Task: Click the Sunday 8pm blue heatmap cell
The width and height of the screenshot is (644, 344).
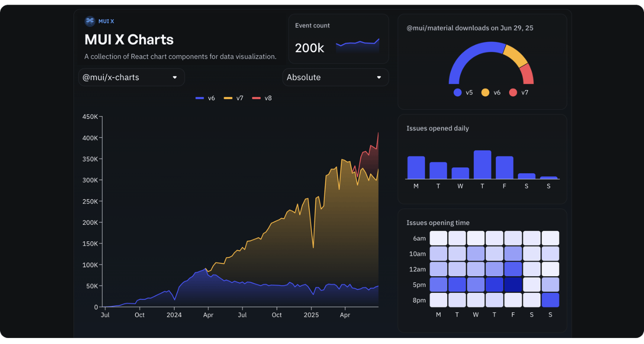Action: click(550, 300)
